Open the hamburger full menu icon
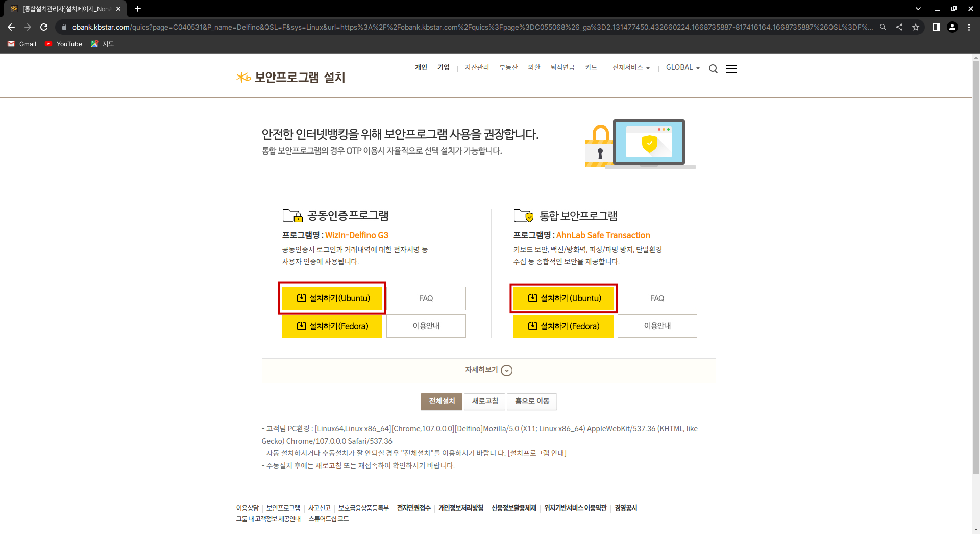 coord(731,69)
